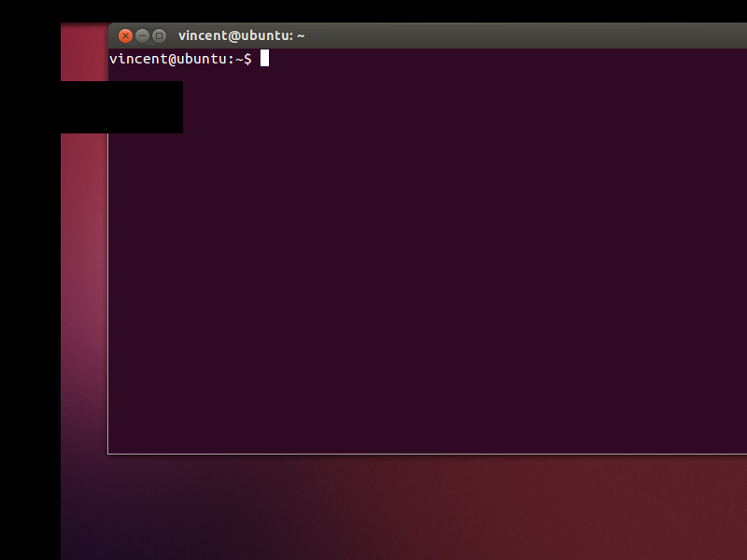Click wallpaper between black rectangle and title bar

(84, 51)
